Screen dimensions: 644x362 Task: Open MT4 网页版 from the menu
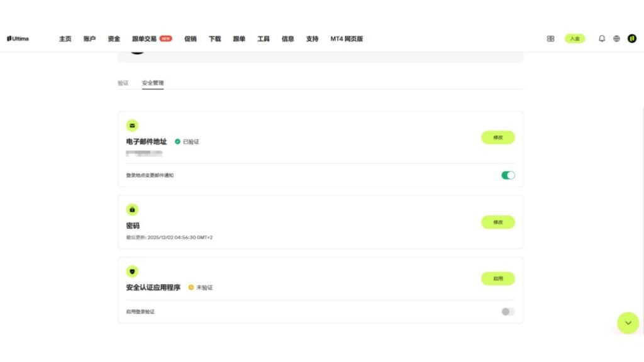tap(346, 38)
